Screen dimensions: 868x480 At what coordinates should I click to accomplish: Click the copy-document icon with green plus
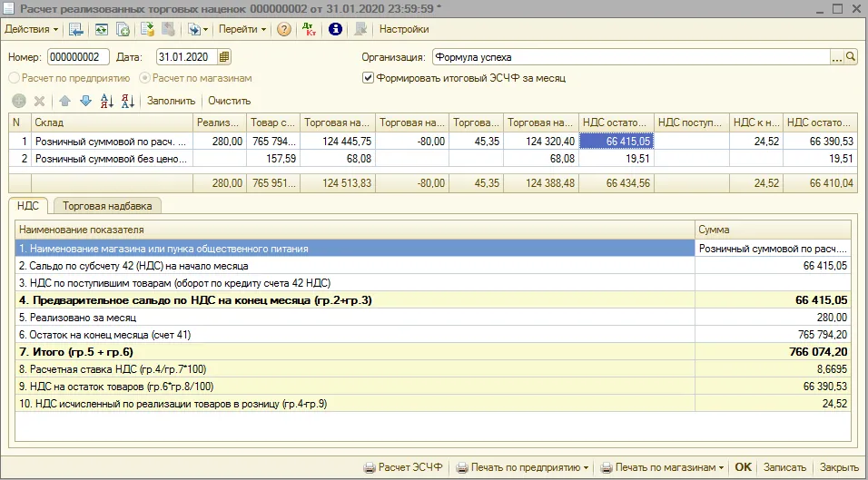pyautogui.click(x=123, y=29)
